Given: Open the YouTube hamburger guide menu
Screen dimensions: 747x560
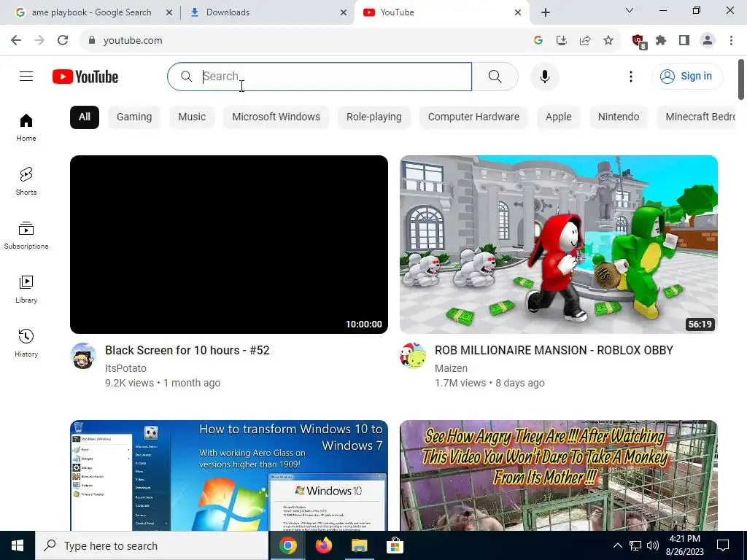Looking at the screenshot, I should pyautogui.click(x=26, y=76).
